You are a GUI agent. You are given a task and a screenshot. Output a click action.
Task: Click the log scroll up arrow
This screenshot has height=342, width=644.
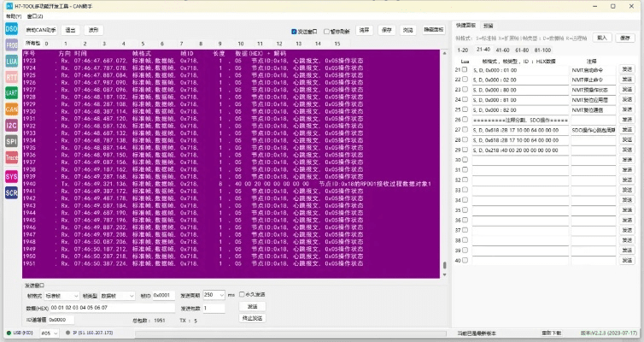pyautogui.click(x=444, y=53)
